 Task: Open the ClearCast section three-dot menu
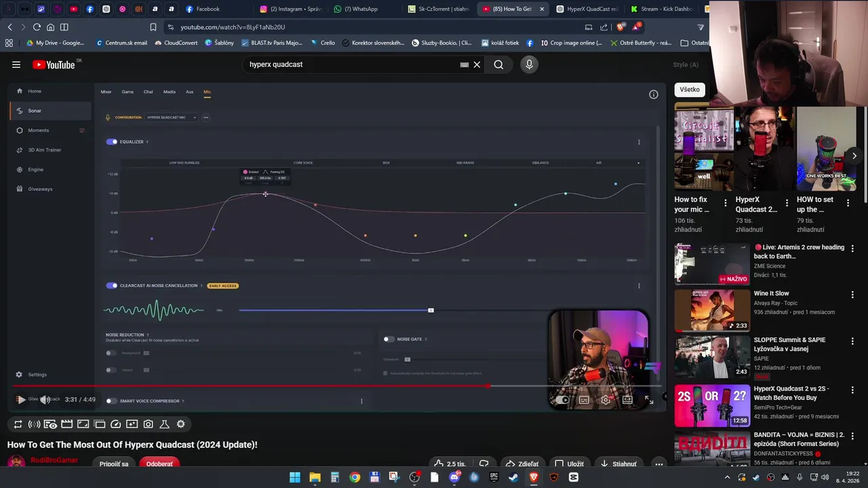pos(639,285)
